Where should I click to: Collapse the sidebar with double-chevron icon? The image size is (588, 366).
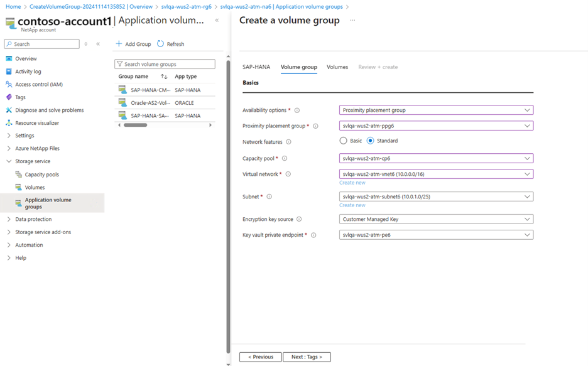pyautogui.click(x=98, y=44)
